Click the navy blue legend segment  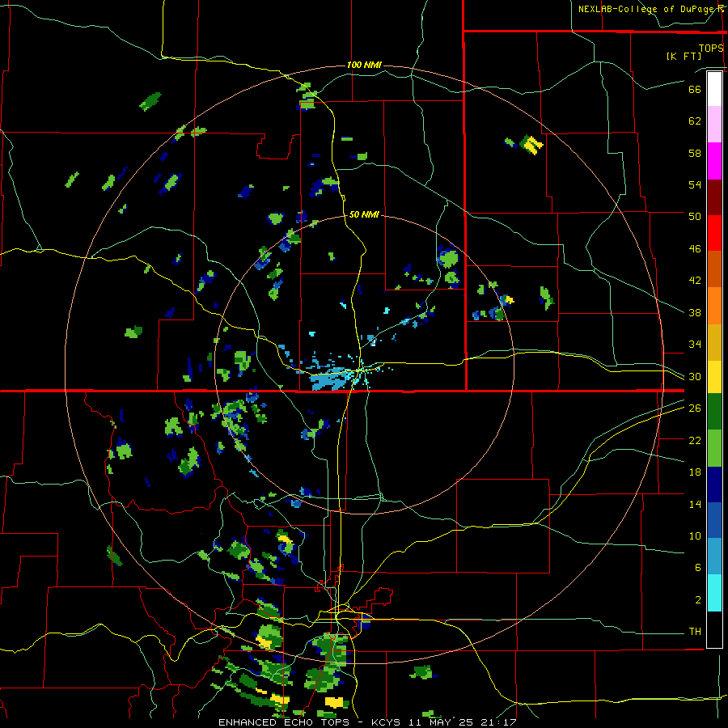(x=714, y=485)
